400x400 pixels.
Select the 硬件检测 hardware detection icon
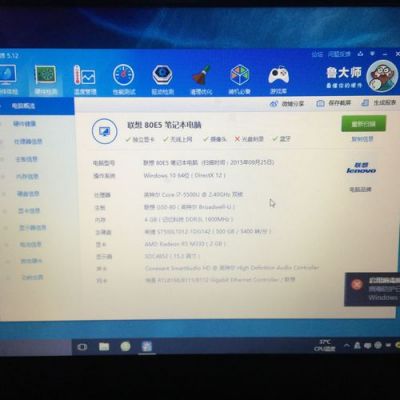point(45,74)
